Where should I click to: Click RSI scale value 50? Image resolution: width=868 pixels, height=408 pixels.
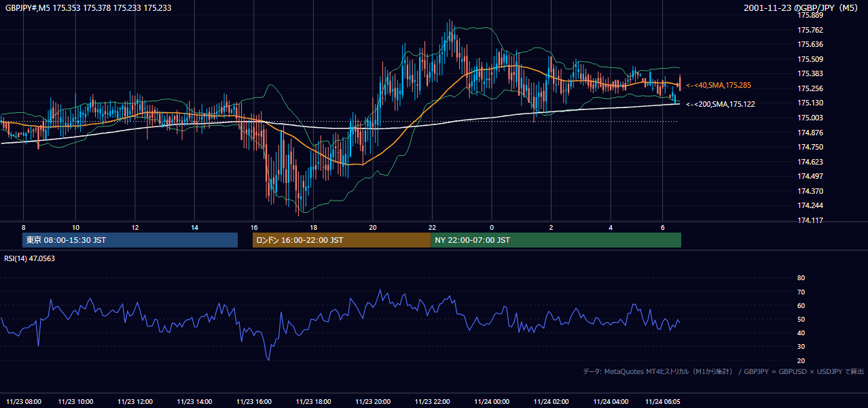pyautogui.click(x=801, y=319)
